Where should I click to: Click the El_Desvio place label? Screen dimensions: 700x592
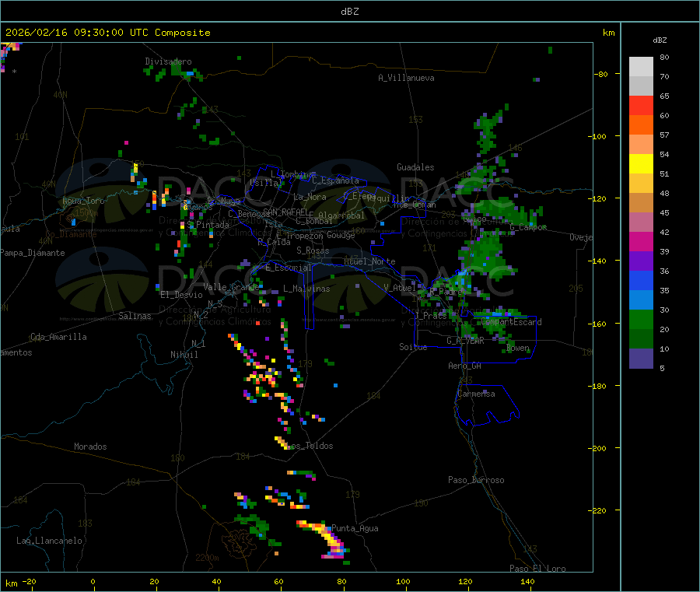(x=181, y=295)
